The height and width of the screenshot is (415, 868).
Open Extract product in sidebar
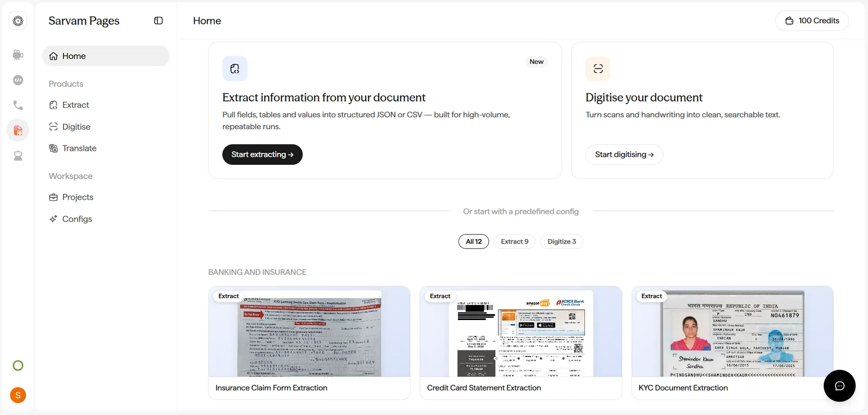tap(106, 105)
